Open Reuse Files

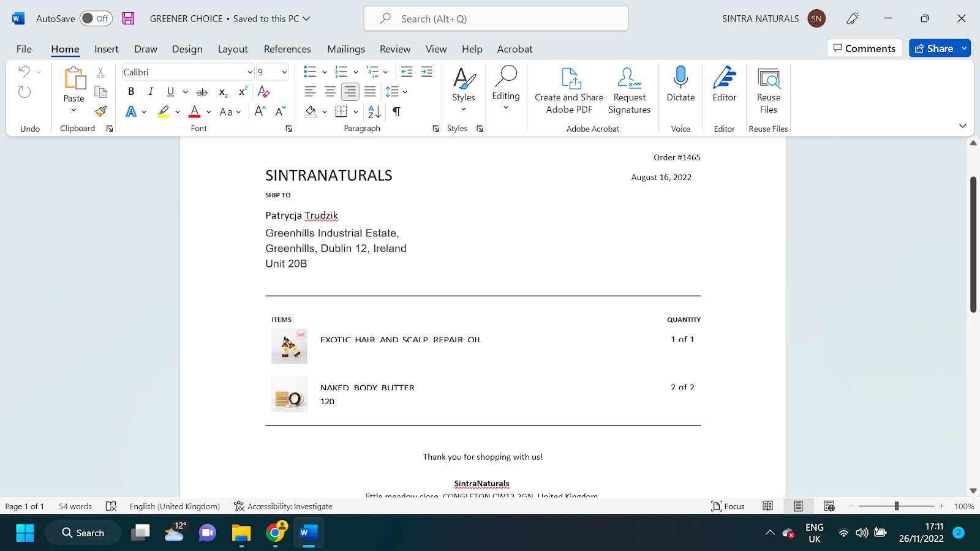[x=769, y=90]
